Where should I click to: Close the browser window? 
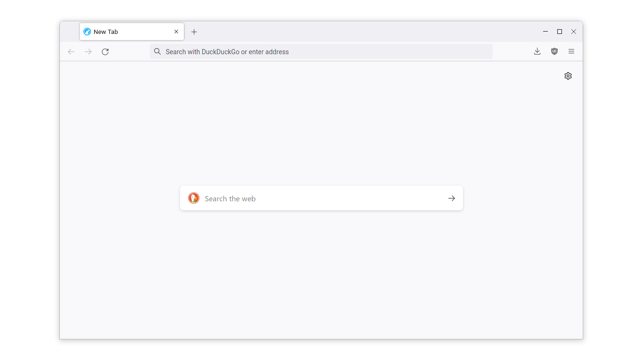click(574, 32)
